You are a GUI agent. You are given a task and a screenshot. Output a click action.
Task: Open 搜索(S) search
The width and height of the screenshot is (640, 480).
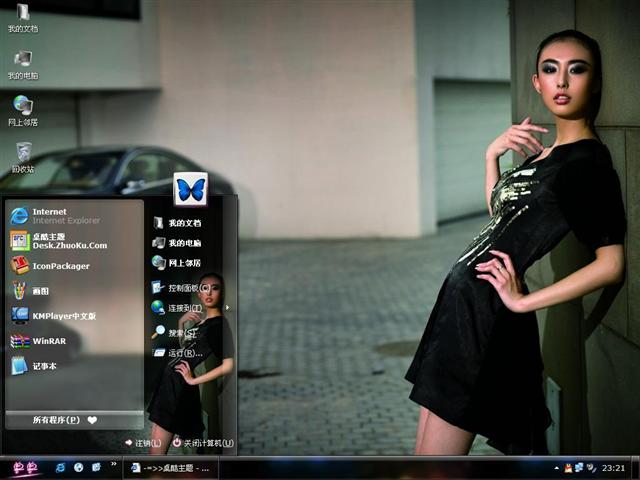176,333
